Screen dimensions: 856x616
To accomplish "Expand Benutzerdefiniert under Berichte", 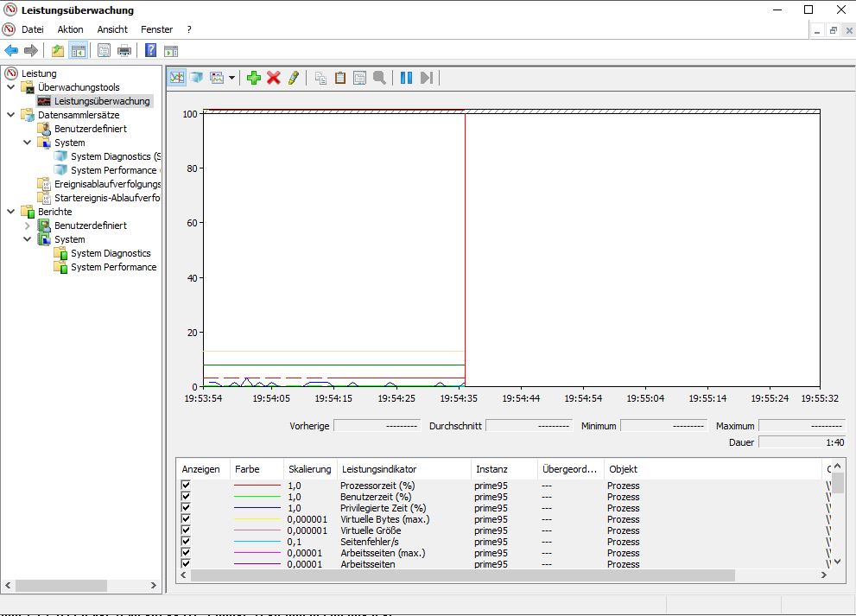I will [28, 225].
